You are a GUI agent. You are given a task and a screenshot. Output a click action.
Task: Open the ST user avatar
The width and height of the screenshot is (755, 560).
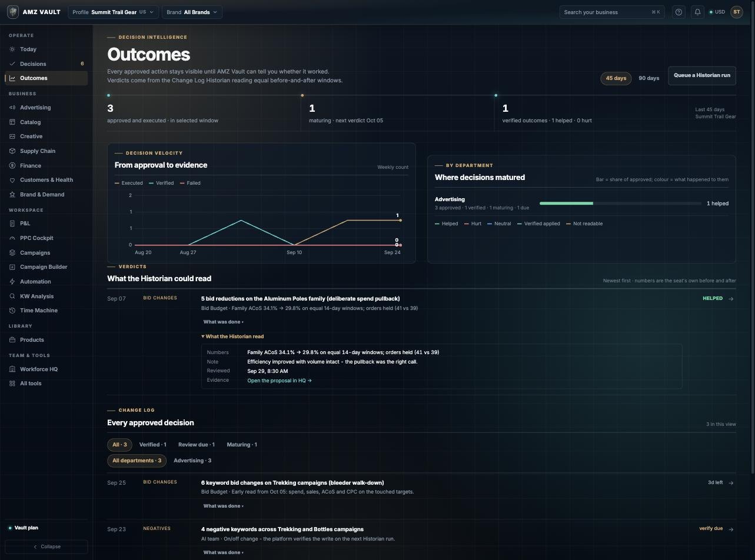736,12
